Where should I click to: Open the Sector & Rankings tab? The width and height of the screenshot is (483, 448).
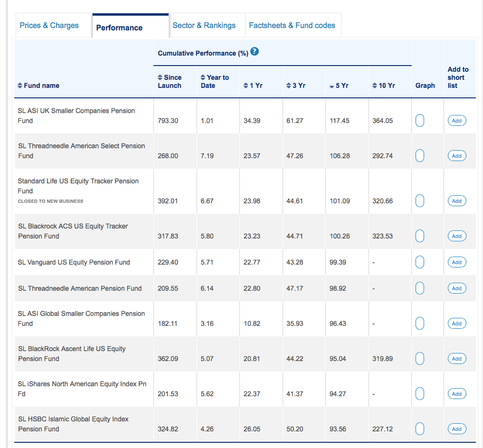click(204, 26)
